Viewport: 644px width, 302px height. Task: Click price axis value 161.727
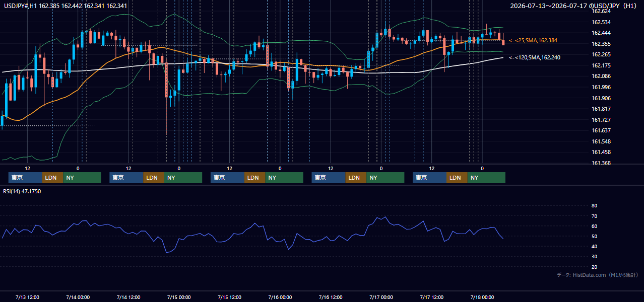(x=601, y=120)
